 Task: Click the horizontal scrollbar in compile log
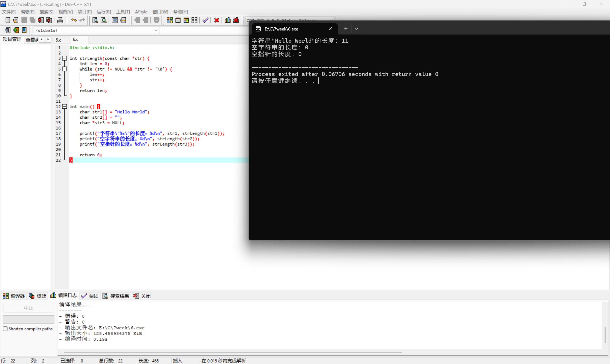[x=233, y=352]
